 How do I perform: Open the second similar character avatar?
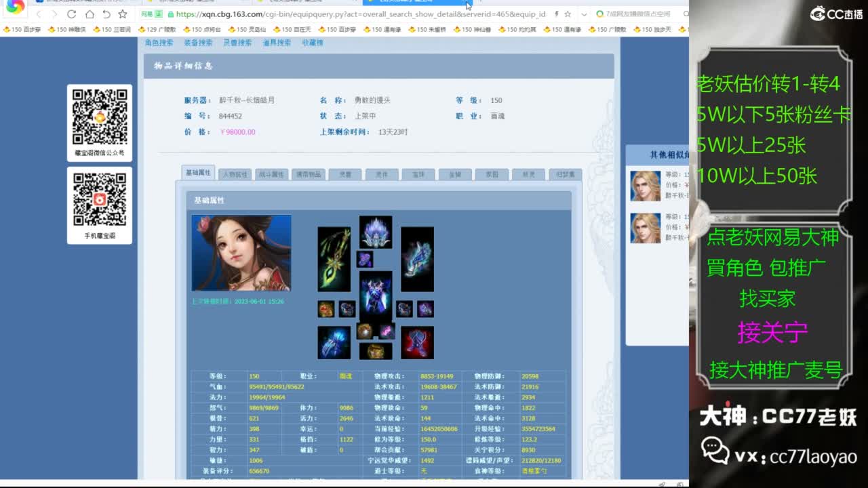[x=646, y=228]
